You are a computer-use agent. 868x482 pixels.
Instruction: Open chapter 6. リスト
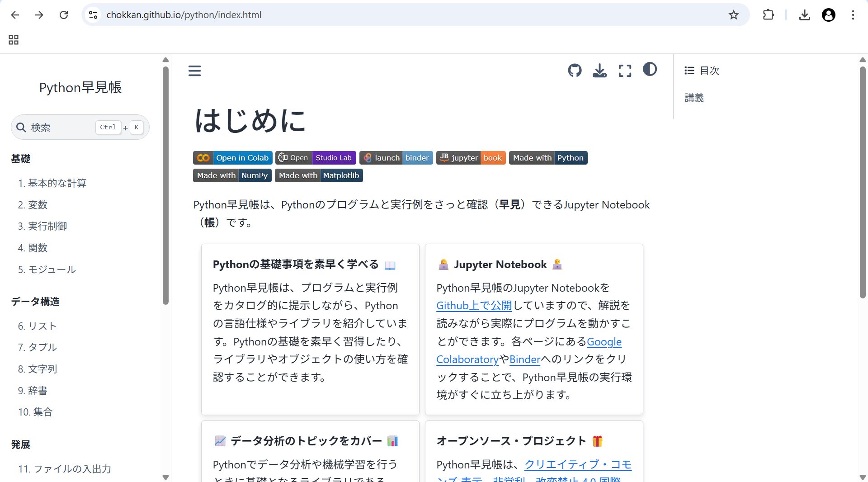pyautogui.click(x=37, y=326)
